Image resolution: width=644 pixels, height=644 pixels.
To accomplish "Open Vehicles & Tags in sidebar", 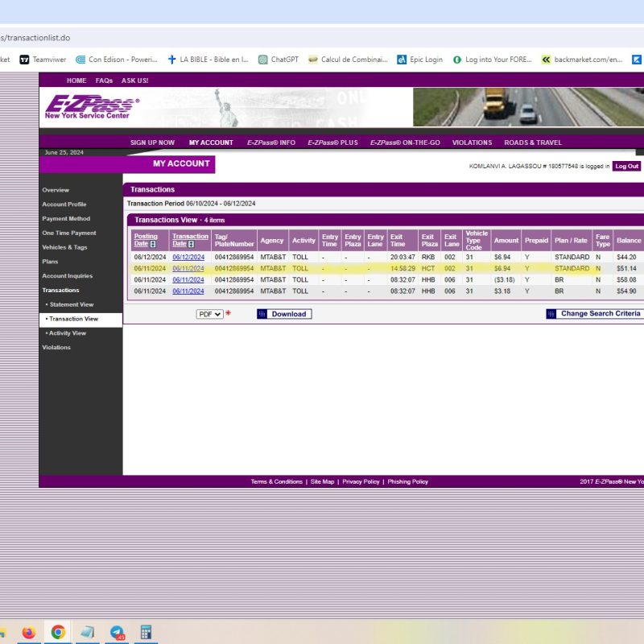I will click(64, 247).
